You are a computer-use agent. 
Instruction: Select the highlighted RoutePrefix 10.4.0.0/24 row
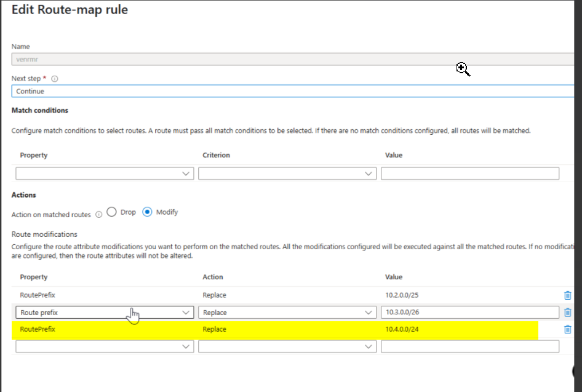[x=274, y=329]
